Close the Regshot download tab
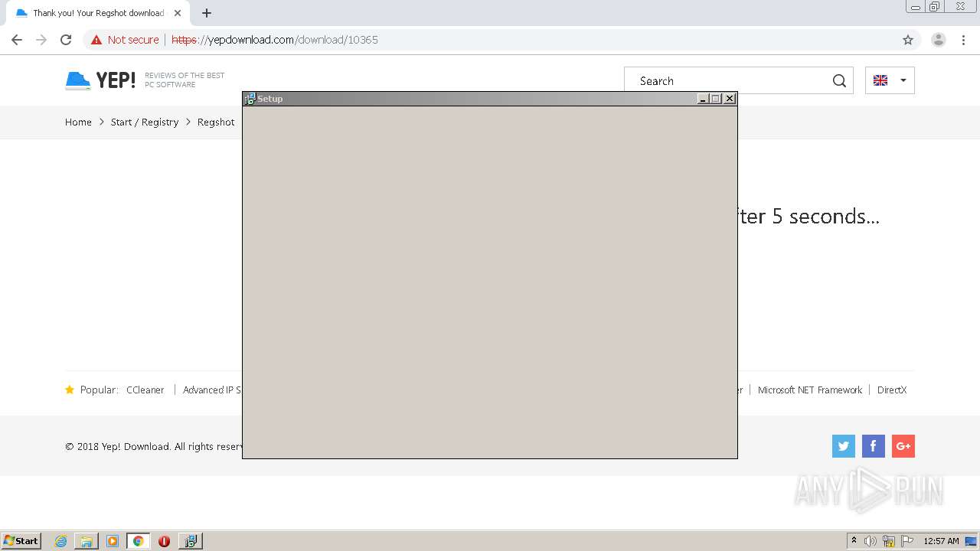 point(177,13)
